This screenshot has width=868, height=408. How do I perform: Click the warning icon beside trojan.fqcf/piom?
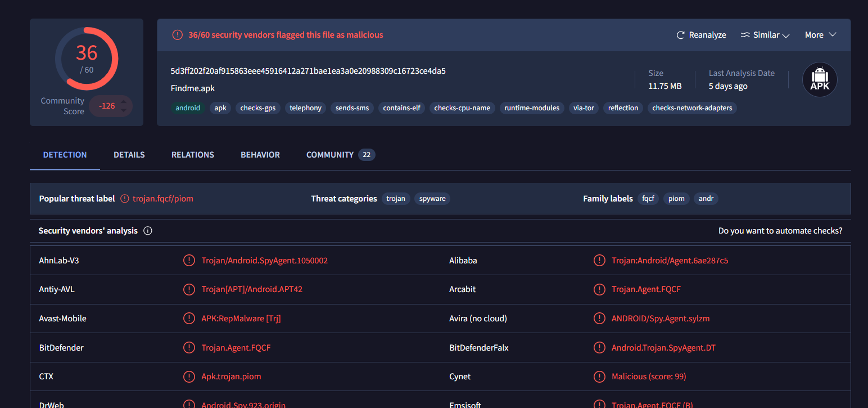(x=125, y=199)
